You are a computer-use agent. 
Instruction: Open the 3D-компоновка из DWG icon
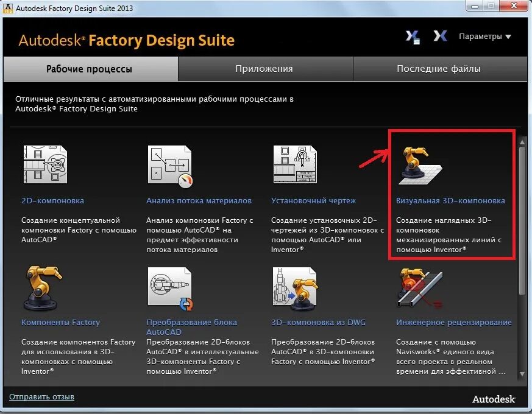click(295, 288)
